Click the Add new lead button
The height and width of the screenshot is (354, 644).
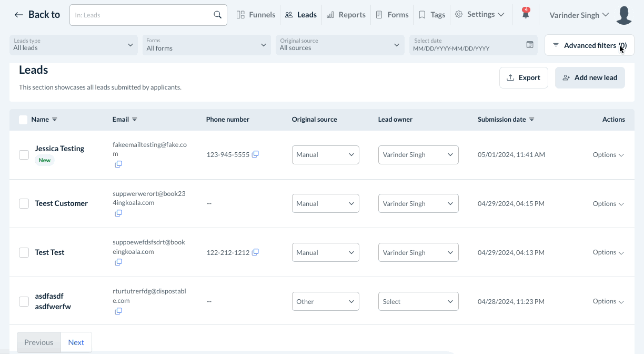590,77
